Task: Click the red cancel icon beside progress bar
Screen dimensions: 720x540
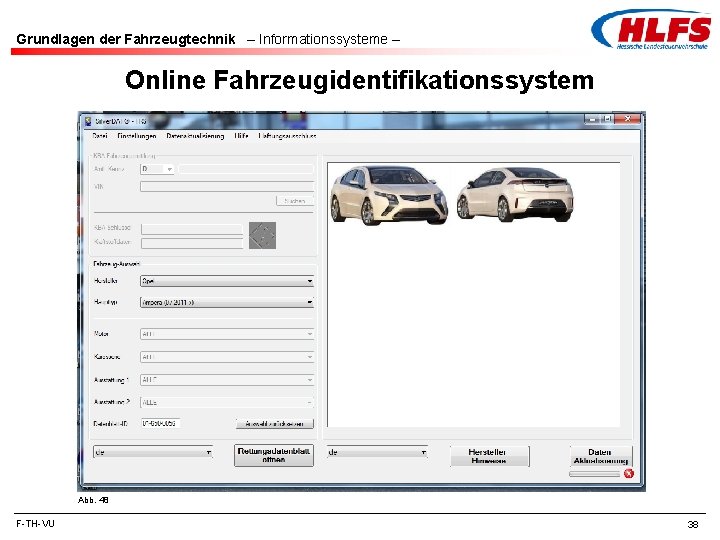Action: click(x=629, y=473)
